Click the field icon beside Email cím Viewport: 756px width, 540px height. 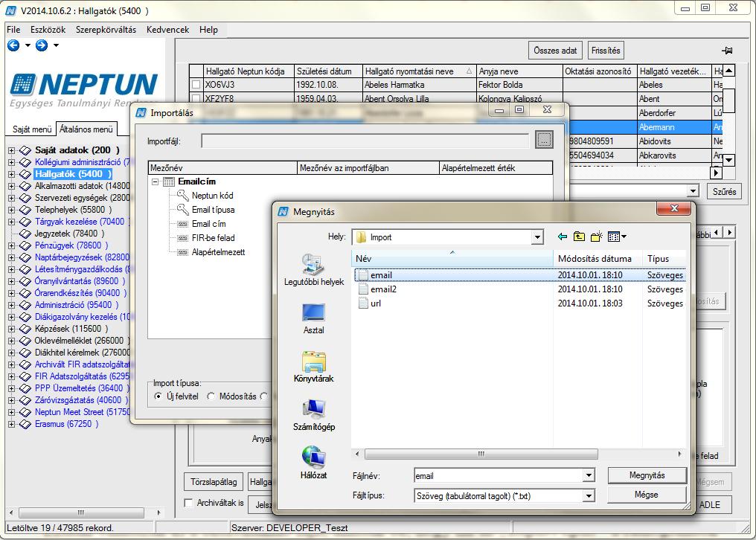[183, 224]
